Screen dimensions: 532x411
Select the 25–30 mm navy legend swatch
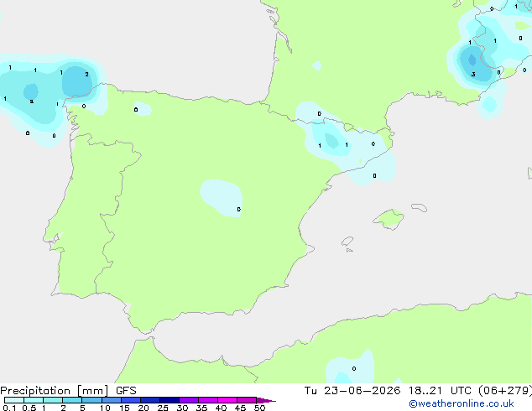tap(170, 400)
